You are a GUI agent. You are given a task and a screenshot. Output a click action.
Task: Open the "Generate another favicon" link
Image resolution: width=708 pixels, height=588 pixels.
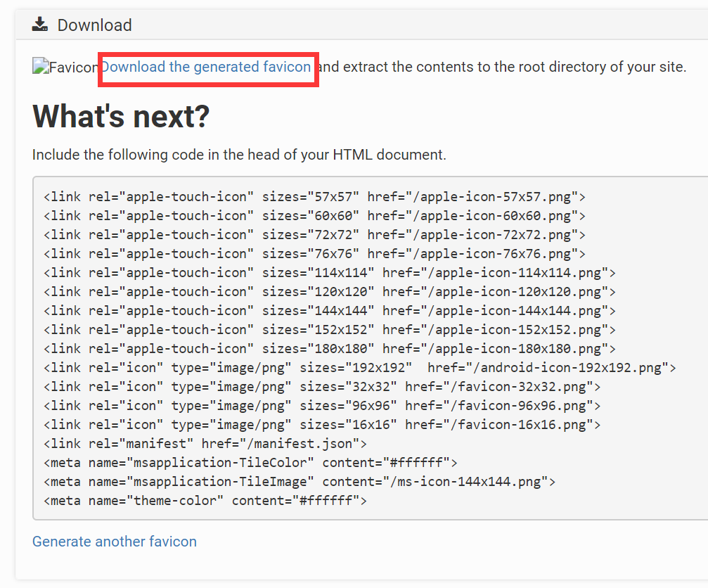(115, 542)
